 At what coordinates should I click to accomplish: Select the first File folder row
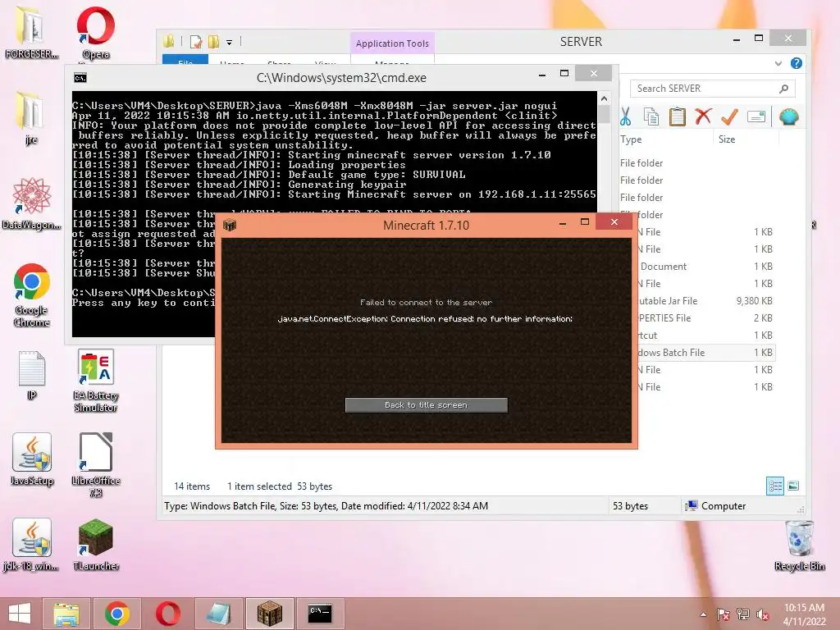pyautogui.click(x=696, y=163)
